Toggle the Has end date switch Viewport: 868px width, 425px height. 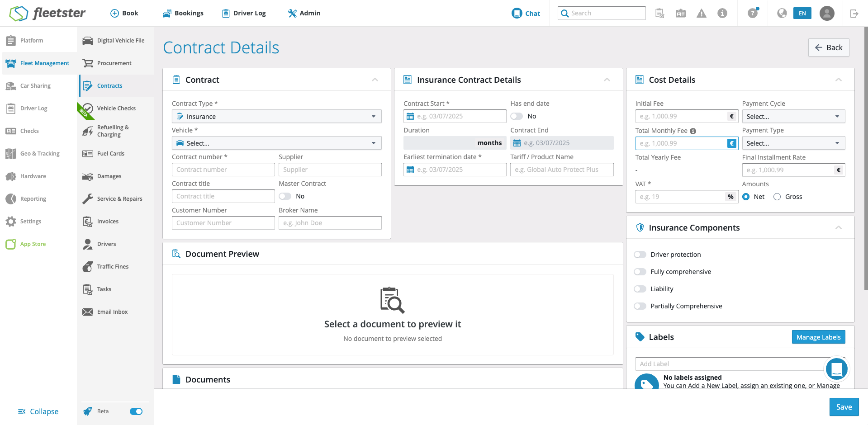[x=517, y=116]
